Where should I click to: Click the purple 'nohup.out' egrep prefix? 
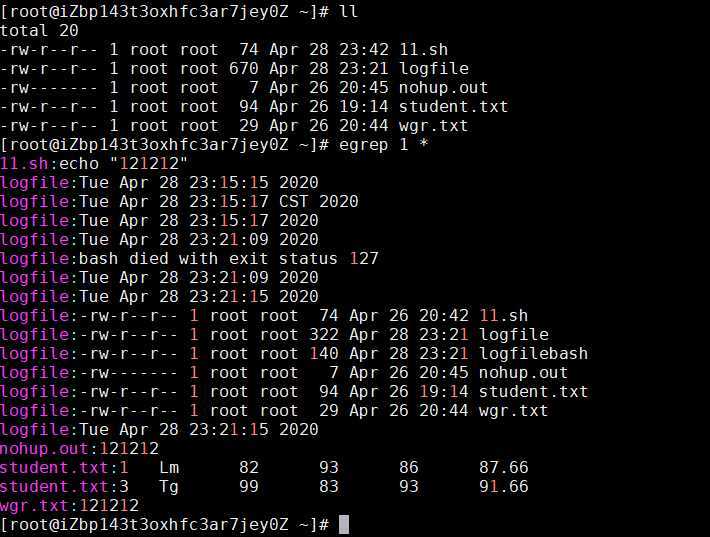tap(44, 448)
